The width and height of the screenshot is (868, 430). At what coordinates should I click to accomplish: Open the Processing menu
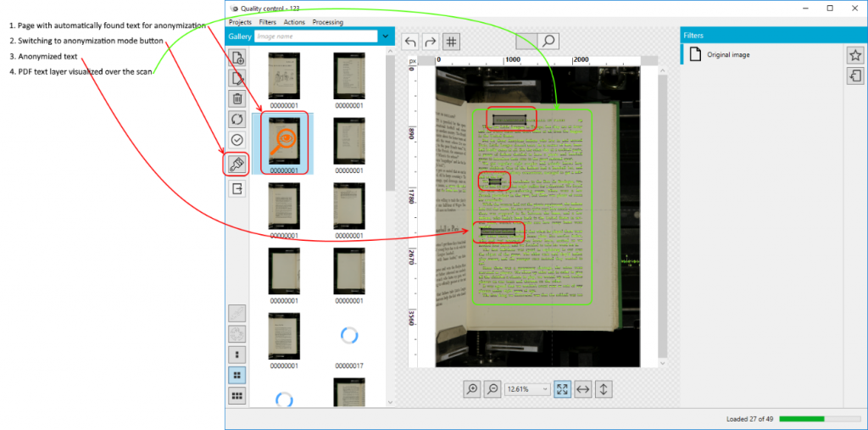point(327,21)
